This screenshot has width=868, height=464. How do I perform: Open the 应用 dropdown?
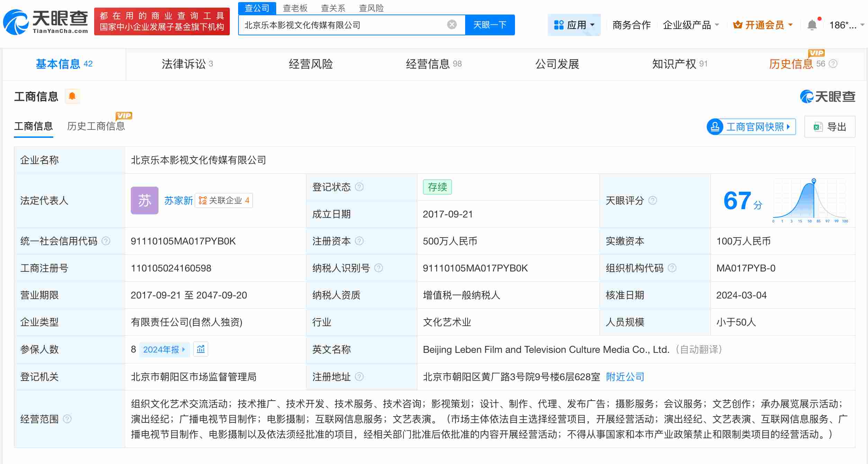[574, 24]
